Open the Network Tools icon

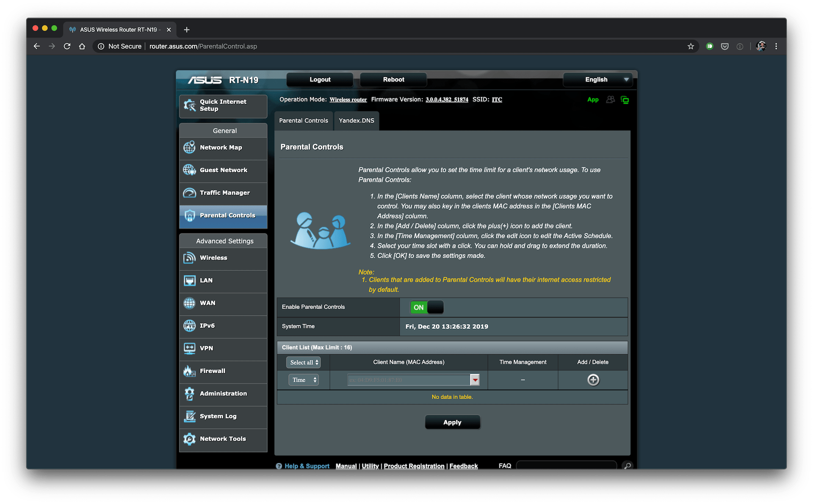pyautogui.click(x=189, y=439)
